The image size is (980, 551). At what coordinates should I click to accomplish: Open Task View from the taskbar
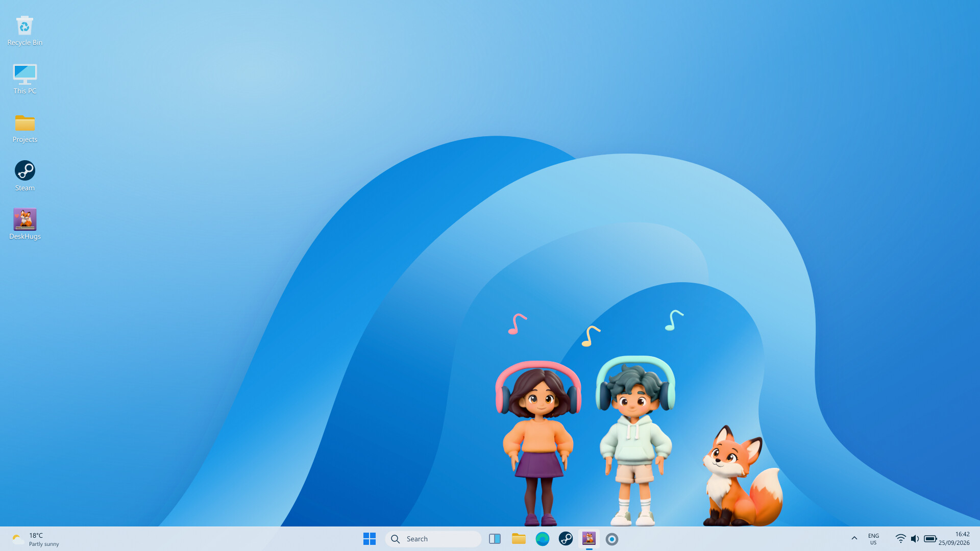[495, 539]
